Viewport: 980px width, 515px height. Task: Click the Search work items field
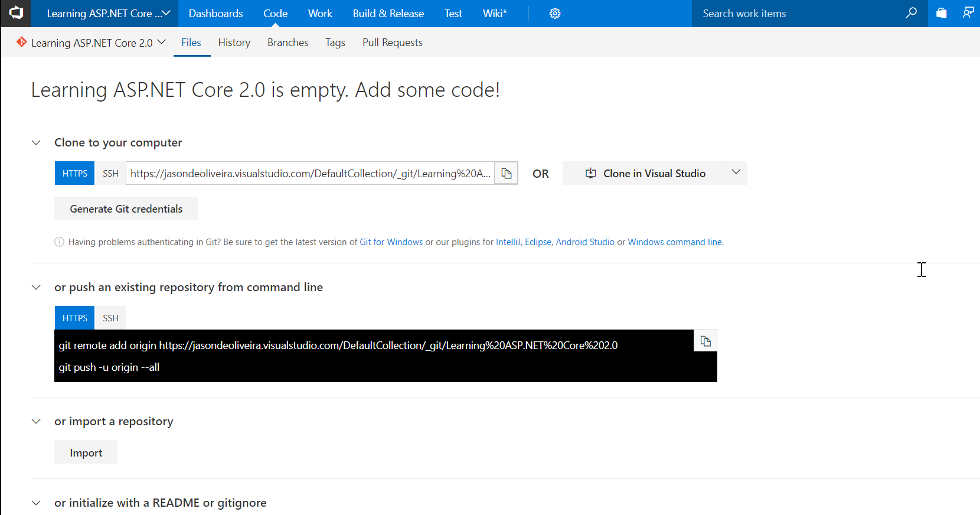click(797, 14)
